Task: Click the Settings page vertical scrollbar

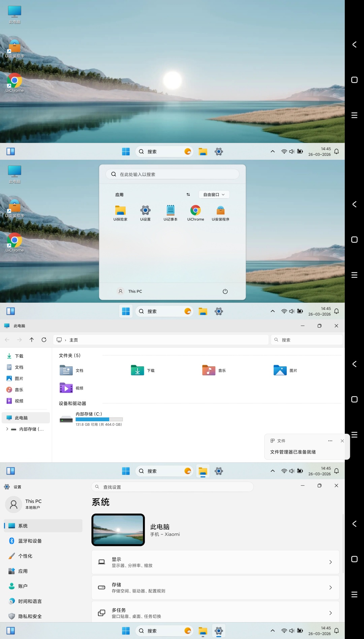Action: pos(343,543)
